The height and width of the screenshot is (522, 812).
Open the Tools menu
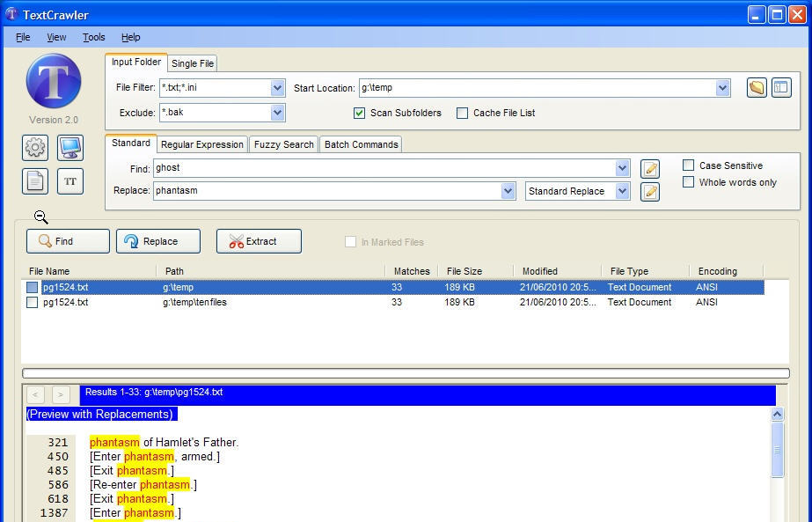pyautogui.click(x=92, y=37)
